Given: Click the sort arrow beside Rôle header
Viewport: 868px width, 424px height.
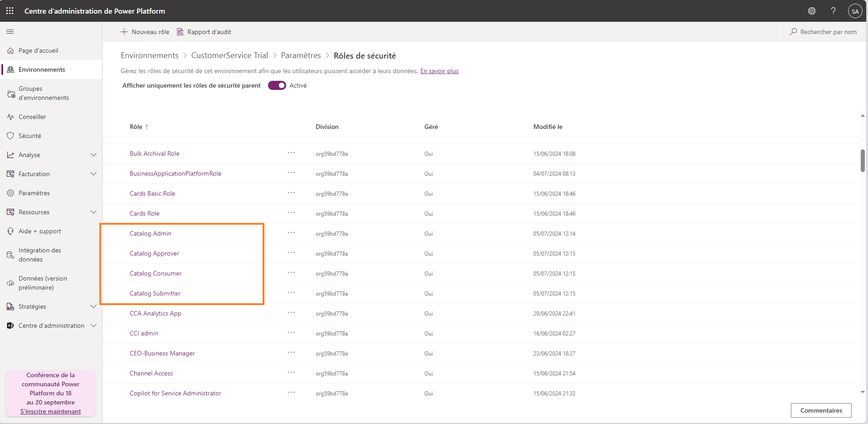Looking at the screenshot, I should point(146,127).
